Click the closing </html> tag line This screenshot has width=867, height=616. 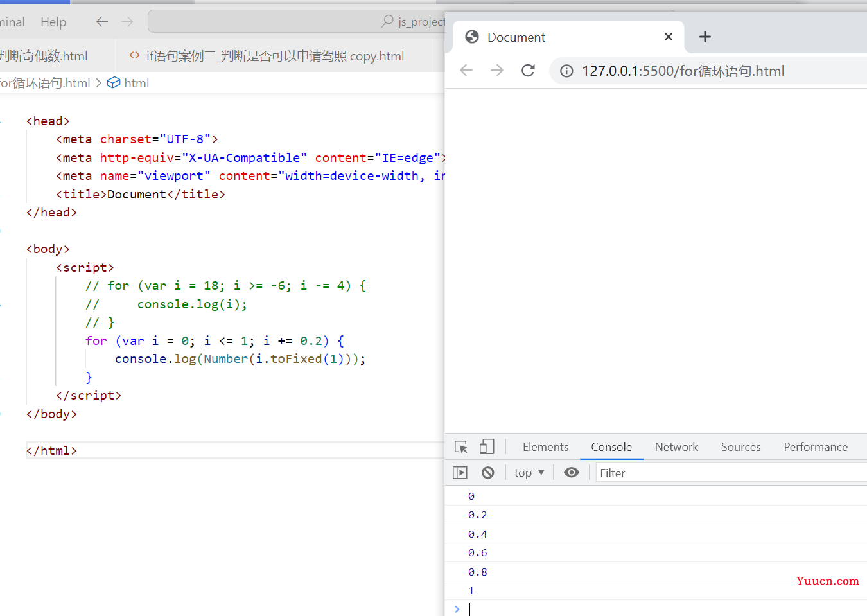[51, 451]
